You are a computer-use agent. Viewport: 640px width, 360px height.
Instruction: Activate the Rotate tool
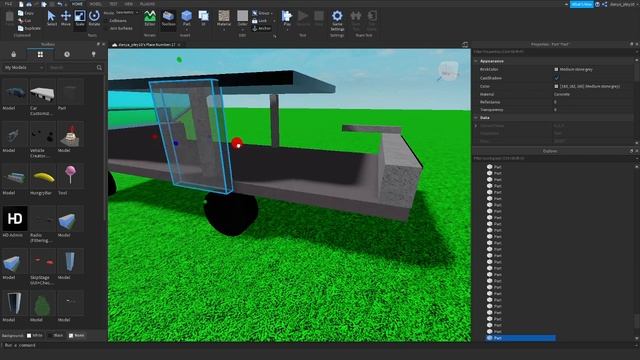[94, 18]
